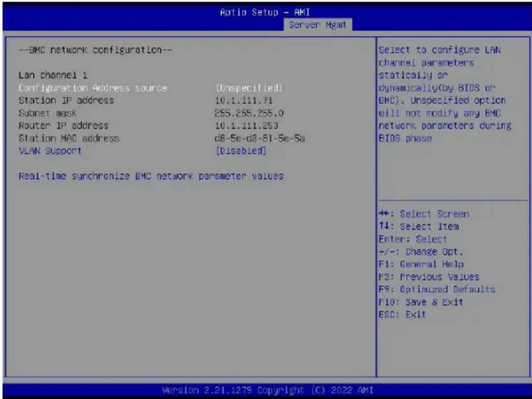Image resolution: width=532 pixels, height=399 pixels.
Task: Click the Subnet mask label
Action: (x=48, y=113)
